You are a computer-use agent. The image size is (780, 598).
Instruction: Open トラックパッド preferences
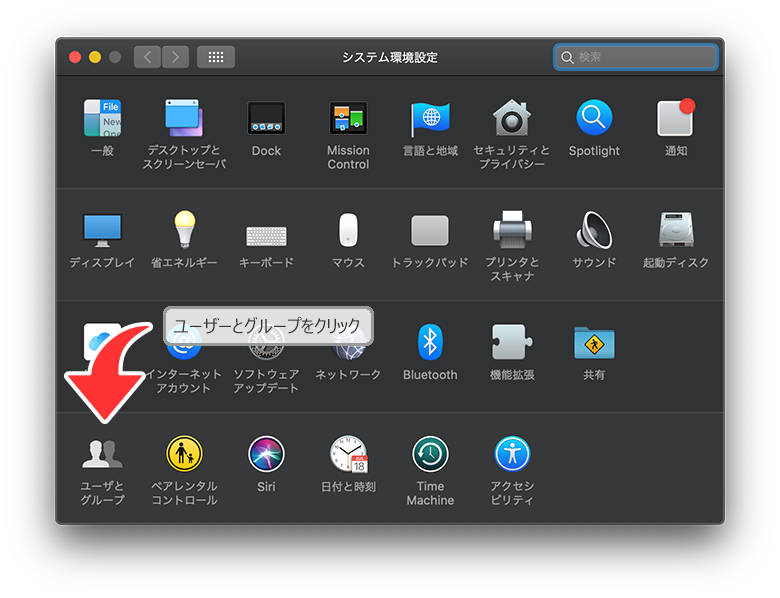(430, 230)
